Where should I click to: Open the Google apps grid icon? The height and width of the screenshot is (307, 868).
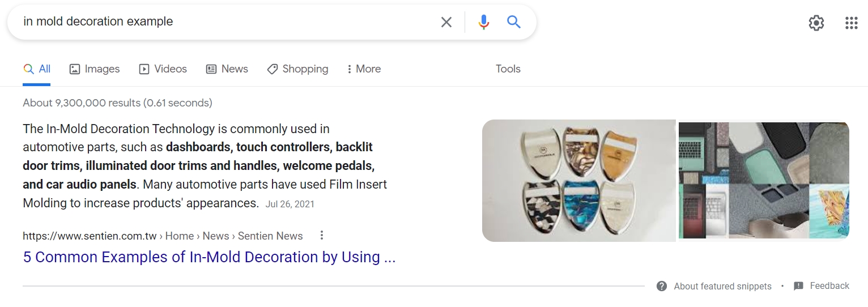851,23
